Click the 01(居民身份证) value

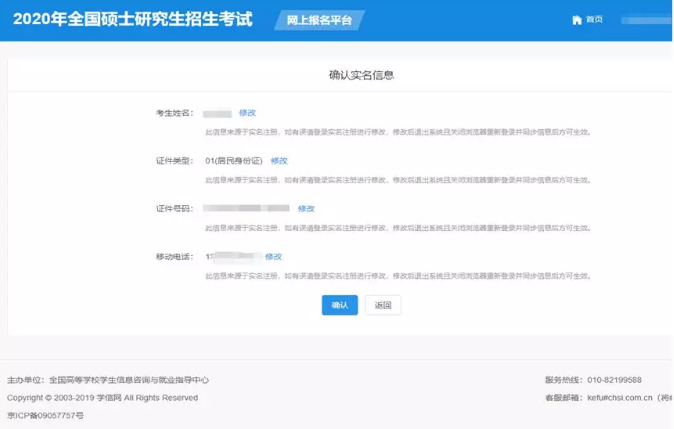(235, 161)
